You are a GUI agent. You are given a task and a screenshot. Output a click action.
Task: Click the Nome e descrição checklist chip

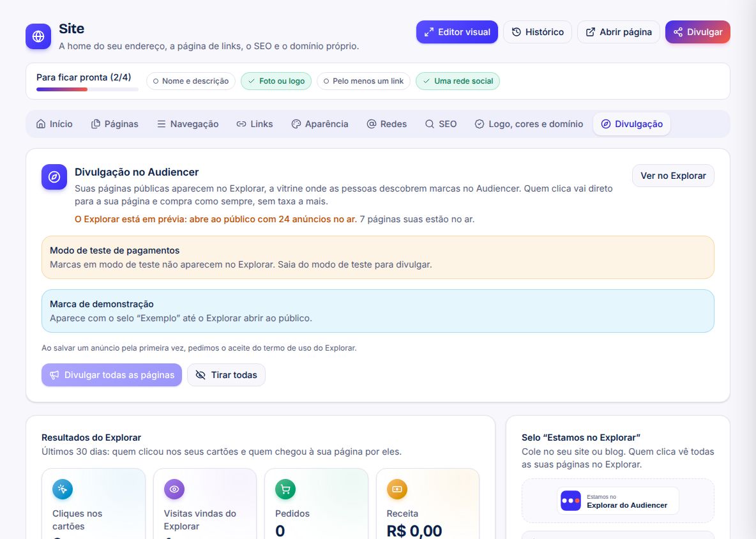(x=190, y=81)
